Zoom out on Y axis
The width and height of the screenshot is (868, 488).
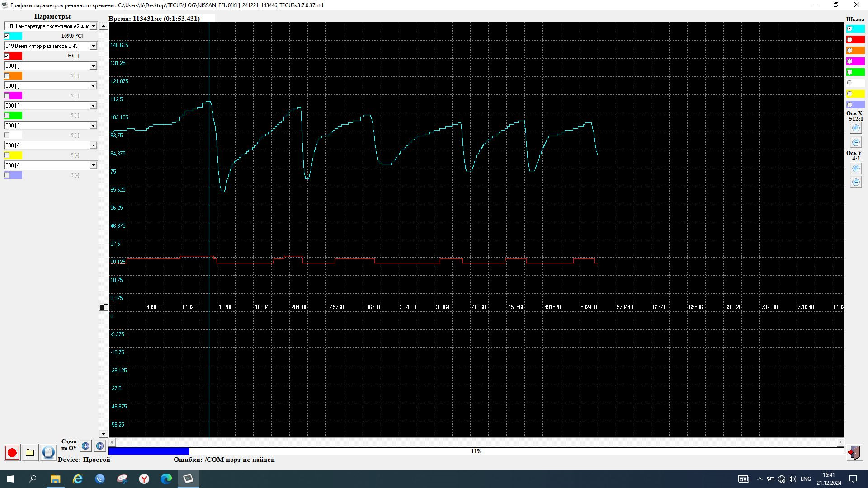click(x=855, y=182)
